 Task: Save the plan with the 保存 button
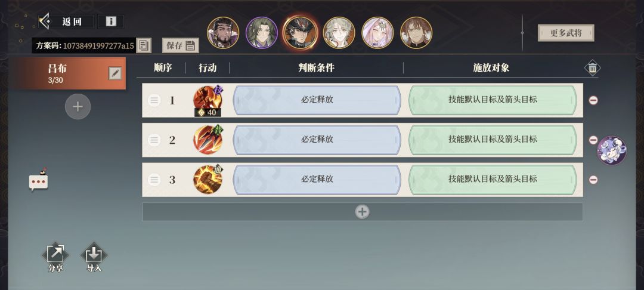pos(180,45)
